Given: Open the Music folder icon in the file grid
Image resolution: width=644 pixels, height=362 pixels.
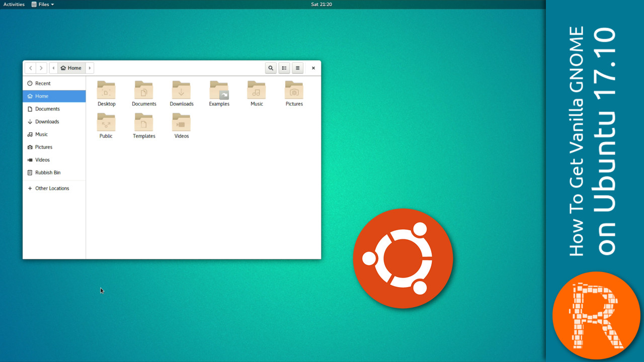Looking at the screenshot, I should 257,90.
